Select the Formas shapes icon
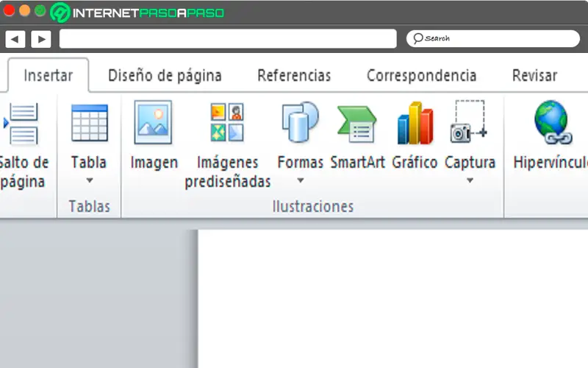This screenshot has width=588, height=368. pyautogui.click(x=300, y=122)
